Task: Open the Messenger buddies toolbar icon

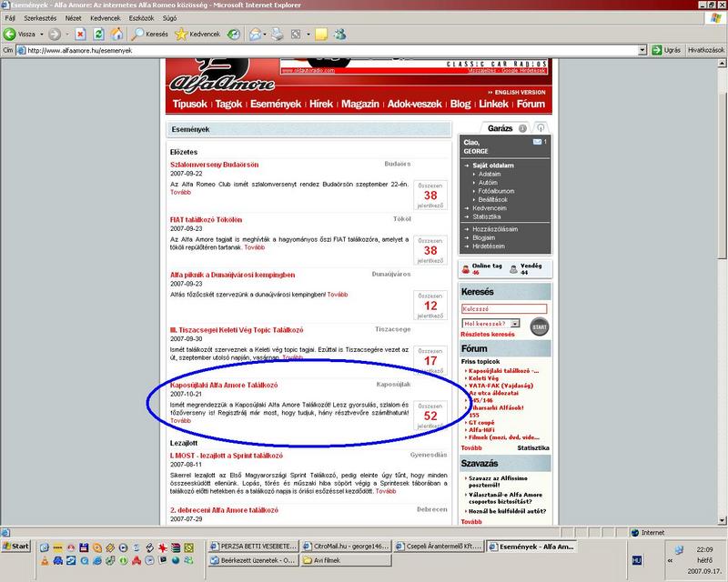Action: coord(340,34)
